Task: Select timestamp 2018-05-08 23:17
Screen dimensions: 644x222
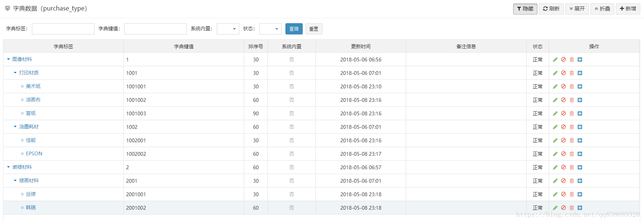Action: tap(361, 154)
